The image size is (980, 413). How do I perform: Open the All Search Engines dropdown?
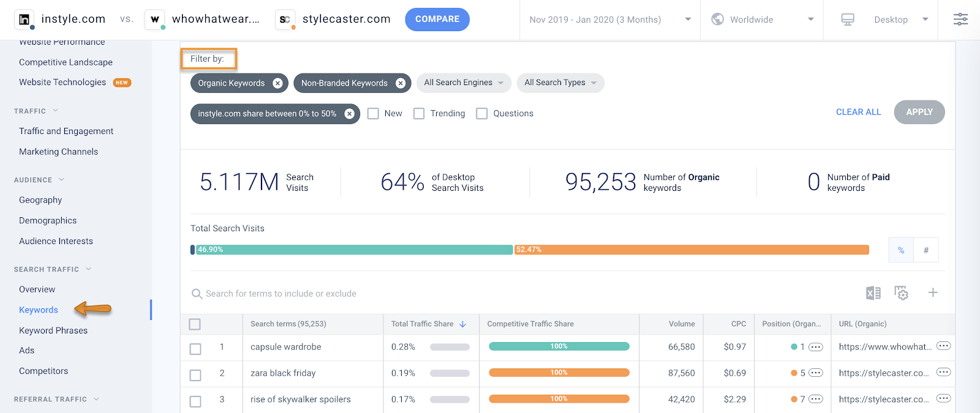coord(464,83)
